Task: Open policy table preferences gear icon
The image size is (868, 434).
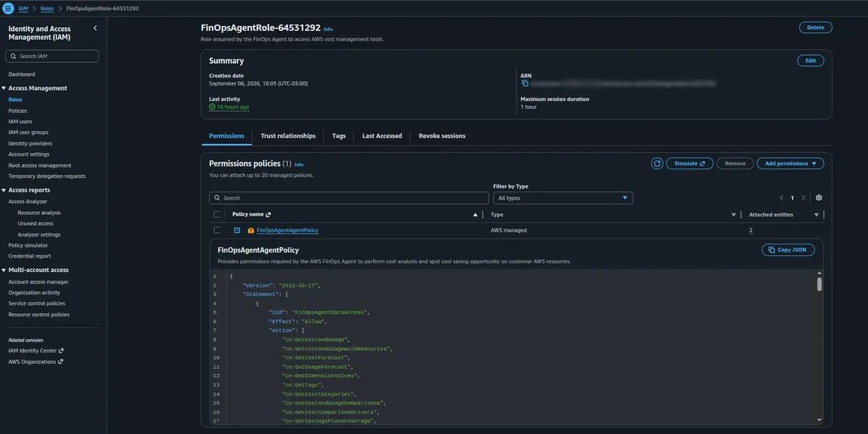Action: click(819, 197)
